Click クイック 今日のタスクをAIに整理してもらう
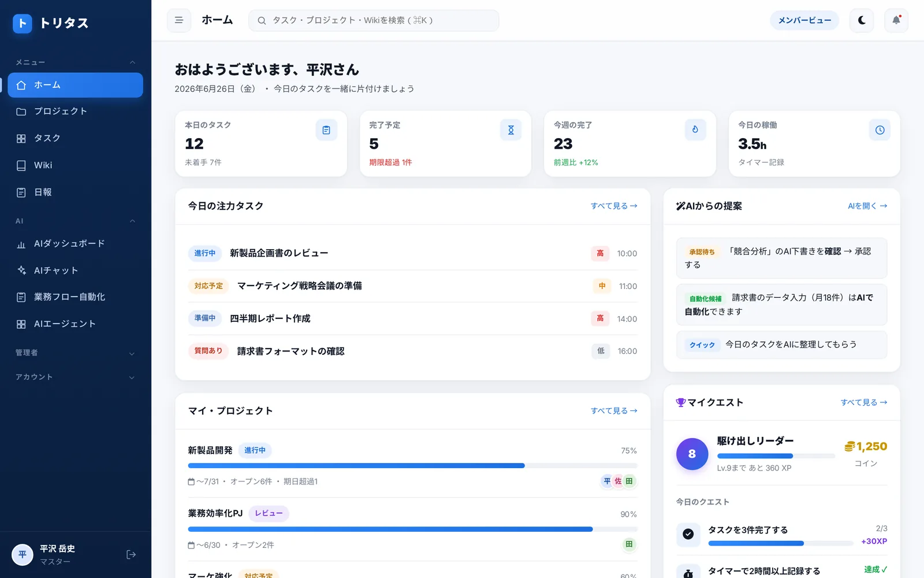Viewport: 924px width, 578px height. click(x=781, y=344)
